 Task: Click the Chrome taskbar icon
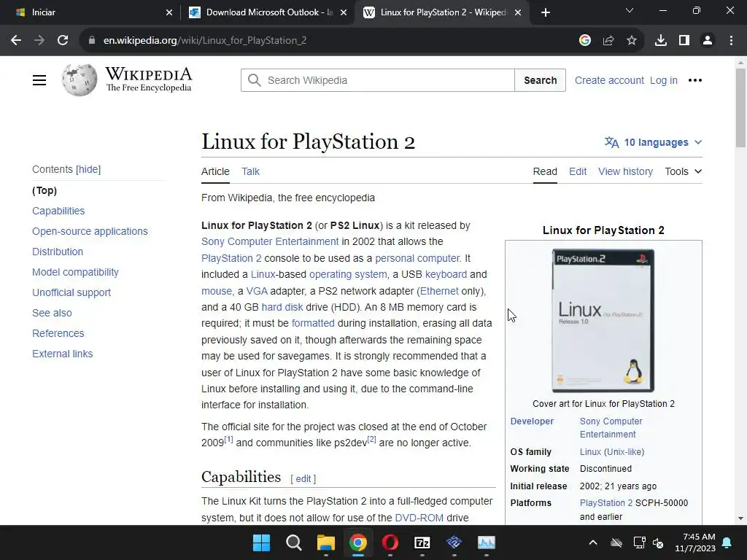[357, 542]
